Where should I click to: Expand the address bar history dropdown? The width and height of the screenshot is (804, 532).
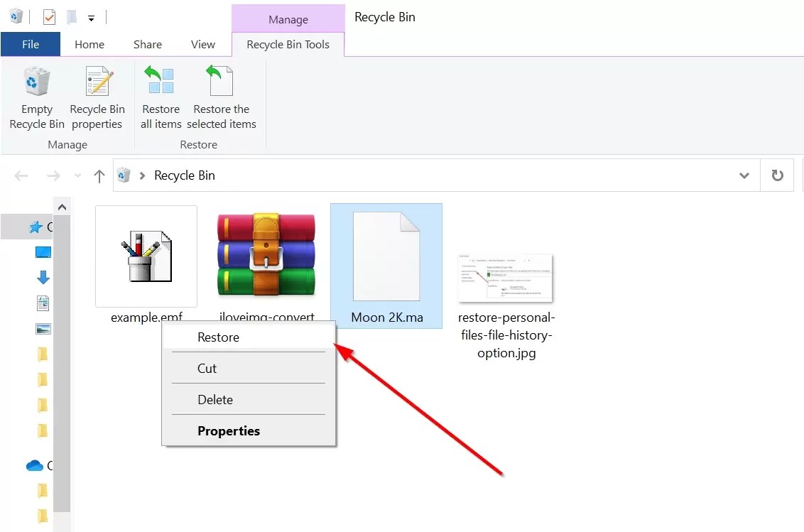coord(744,175)
